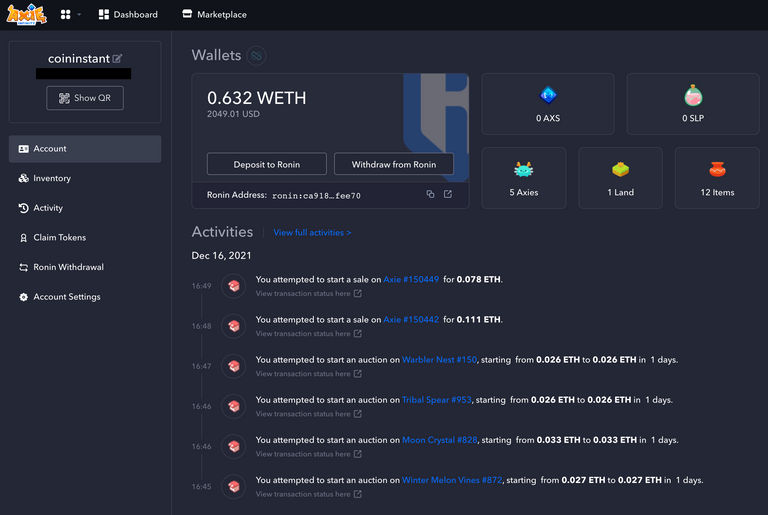Open the 1 Land card

[x=620, y=178]
